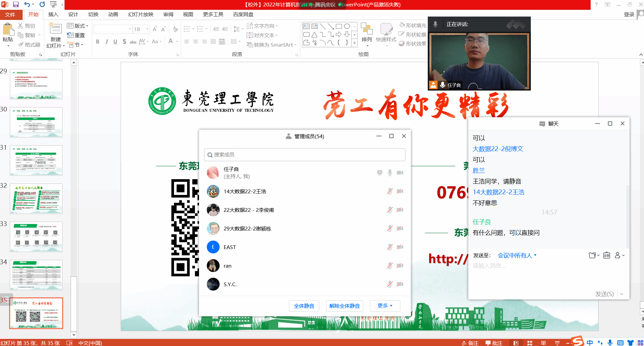Click the 解除全体静音 button

pos(344,306)
